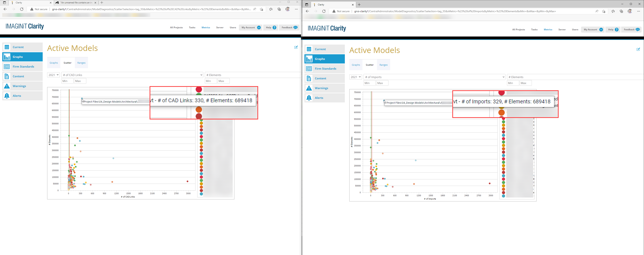Switch to the Ranges tab in left window
This screenshot has height=255, width=644.
pyautogui.click(x=81, y=63)
